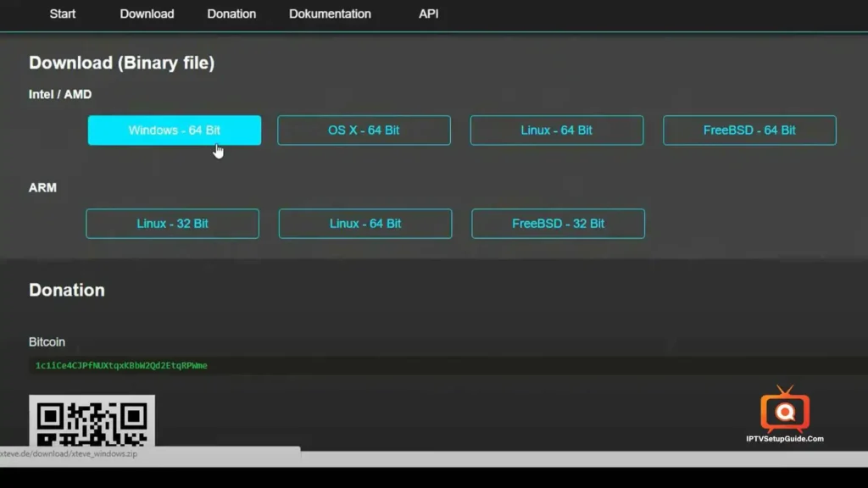Download the ARM Linux 64 Bit binary
The width and height of the screenshot is (868, 488).
pos(364,223)
